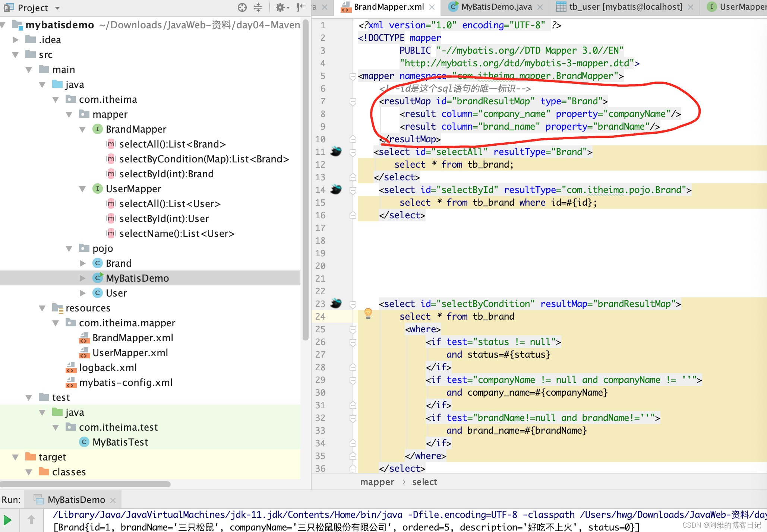The image size is (767, 532).
Task: Click the MyBatis bird gutter icon on line 14
Action: (x=336, y=189)
